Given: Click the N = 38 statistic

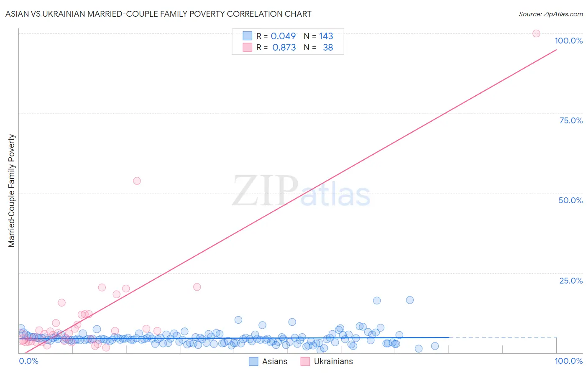Looking at the screenshot, I should click(x=319, y=47).
